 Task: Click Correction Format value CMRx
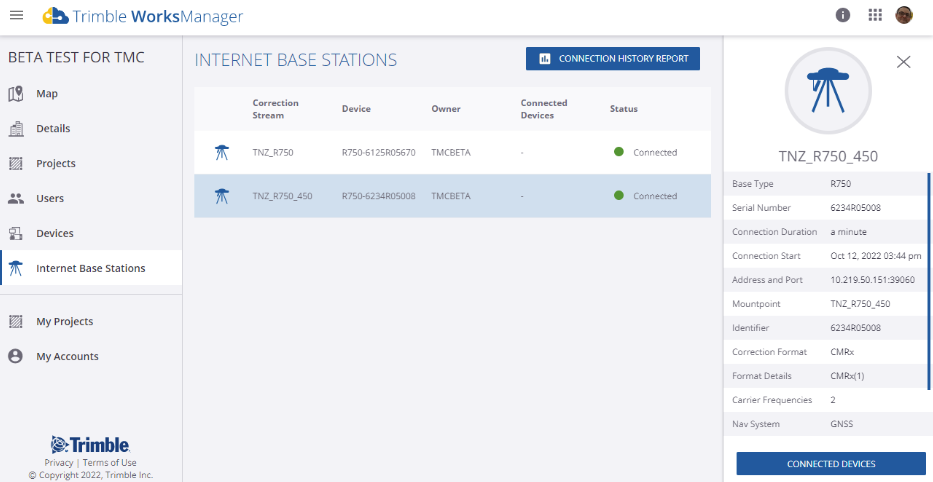(x=841, y=352)
